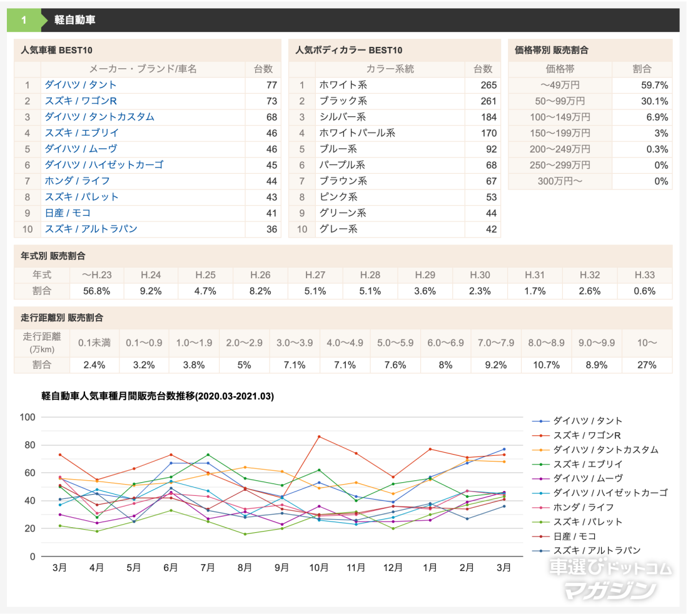Image resolution: width=688 pixels, height=616 pixels.
Task: Click the ブラウン系 color row
Action: [x=395, y=181]
